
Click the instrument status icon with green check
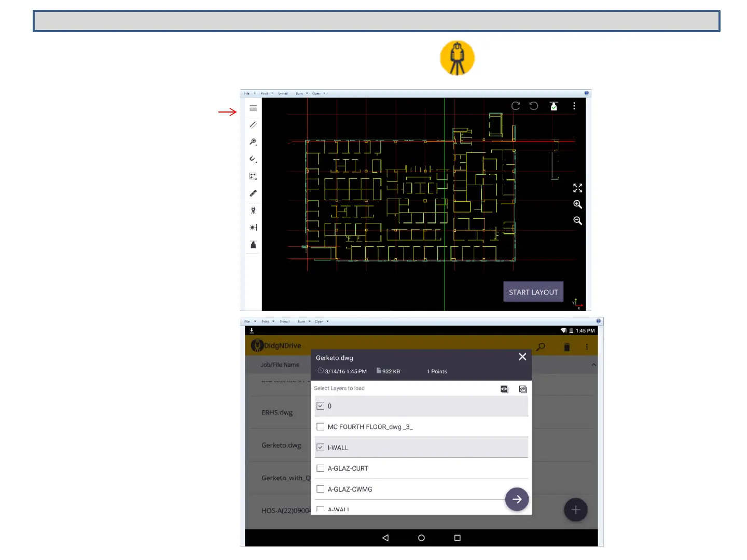tap(554, 106)
